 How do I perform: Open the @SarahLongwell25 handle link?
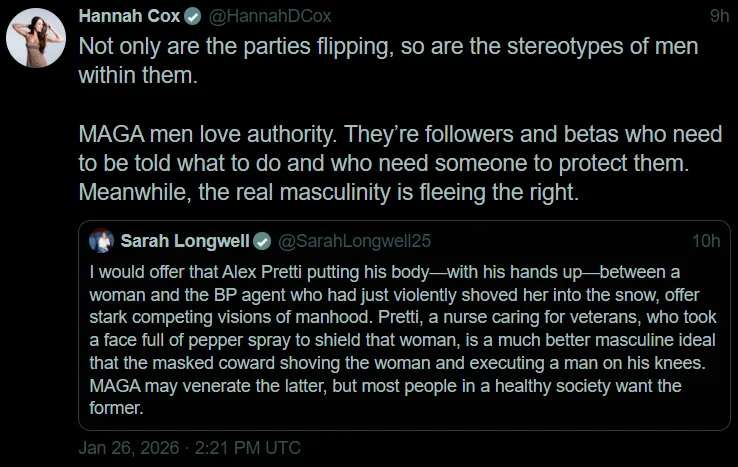tap(354, 241)
